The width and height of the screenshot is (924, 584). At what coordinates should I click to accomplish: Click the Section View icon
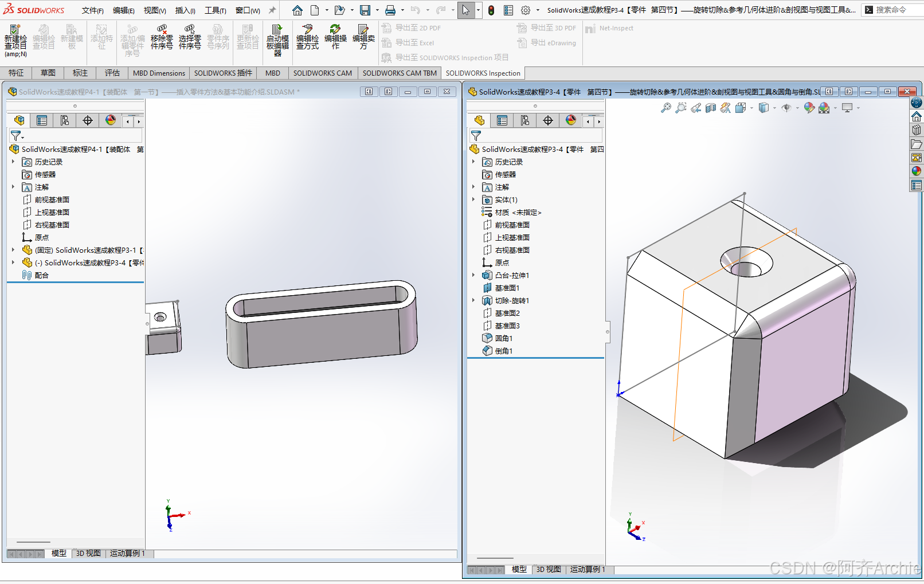(710, 108)
